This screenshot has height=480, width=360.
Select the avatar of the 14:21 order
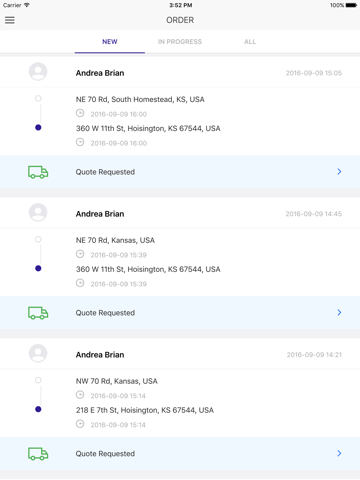coord(38,353)
